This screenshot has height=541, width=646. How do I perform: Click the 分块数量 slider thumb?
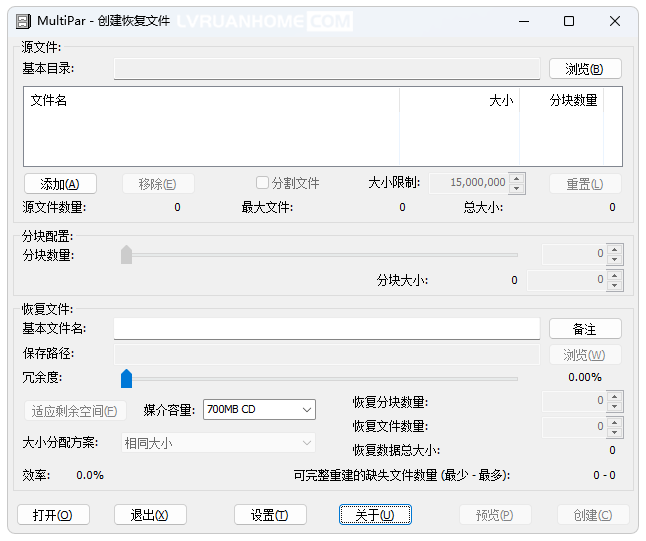click(126, 255)
